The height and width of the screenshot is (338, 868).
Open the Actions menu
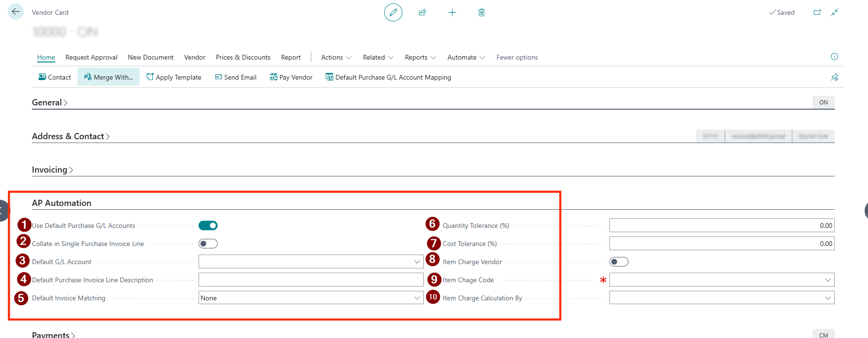point(336,57)
